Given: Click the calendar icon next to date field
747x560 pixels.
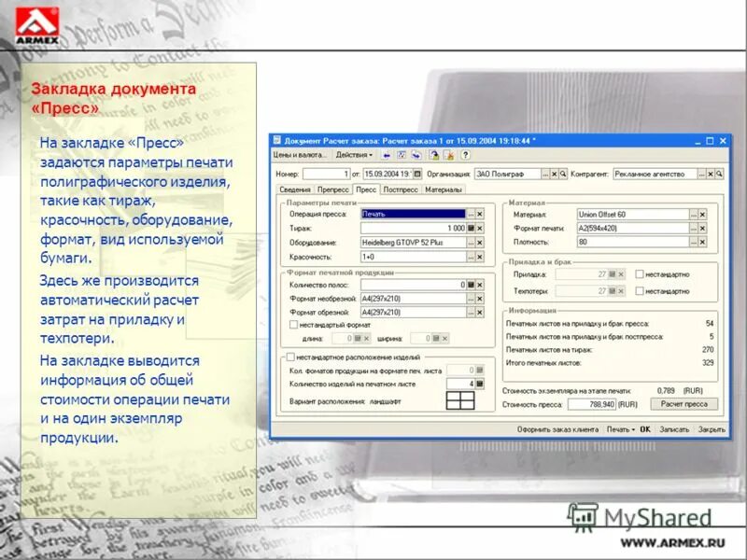Looking at the screenshot, I should click(x=416, y=173).
